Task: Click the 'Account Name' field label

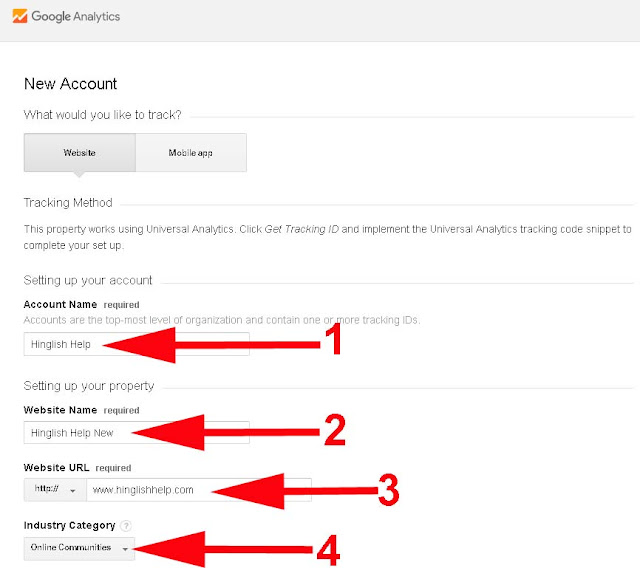Action: click(60, 304)
